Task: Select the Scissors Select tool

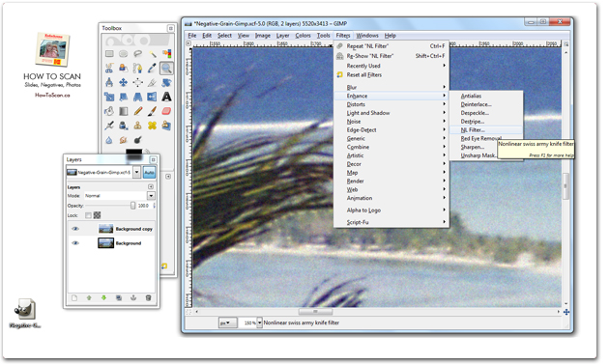Action: pos(109,68)
